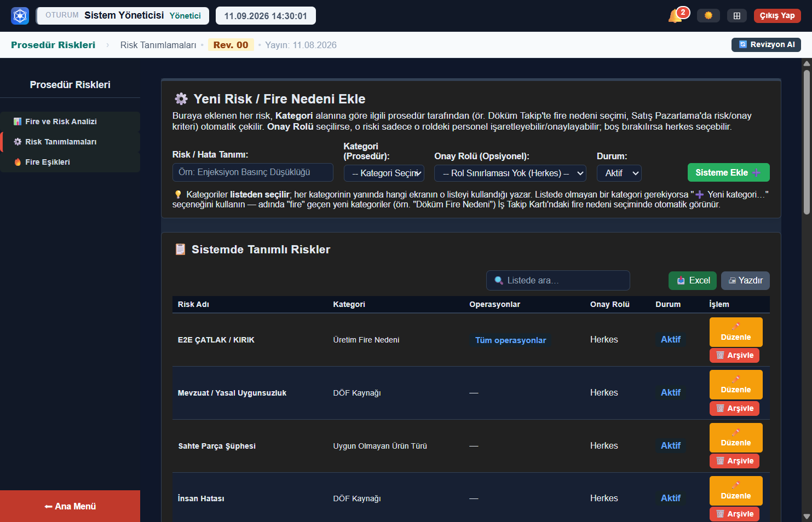Edit the Sahte Parça Şüphesi risk
Viewport: 812px width, 522px height.
pos(736,438)
